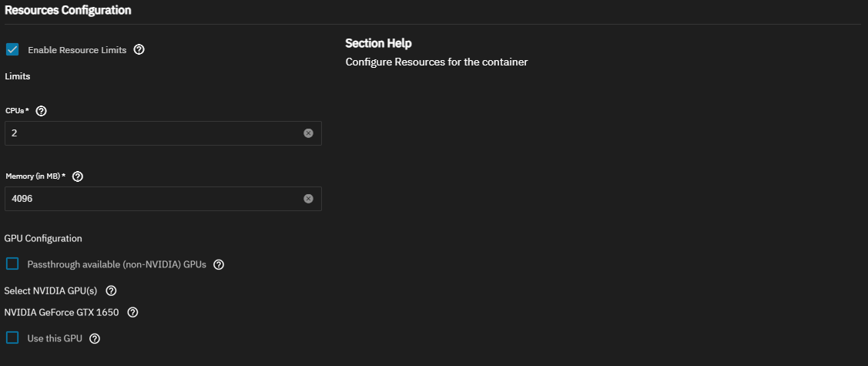Image resolution: width=868 pixels, height=366 pixels.
Task: Check the Use this GPU box
Action: tap(12, 338)
